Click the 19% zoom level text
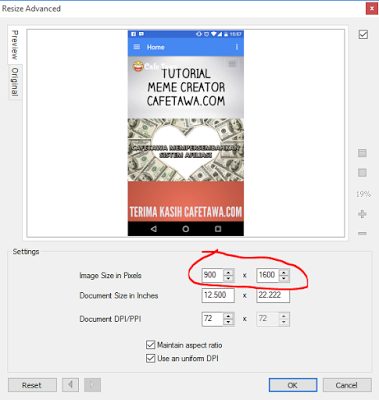This screenshot has width=379, height=400. click(363, 194)
